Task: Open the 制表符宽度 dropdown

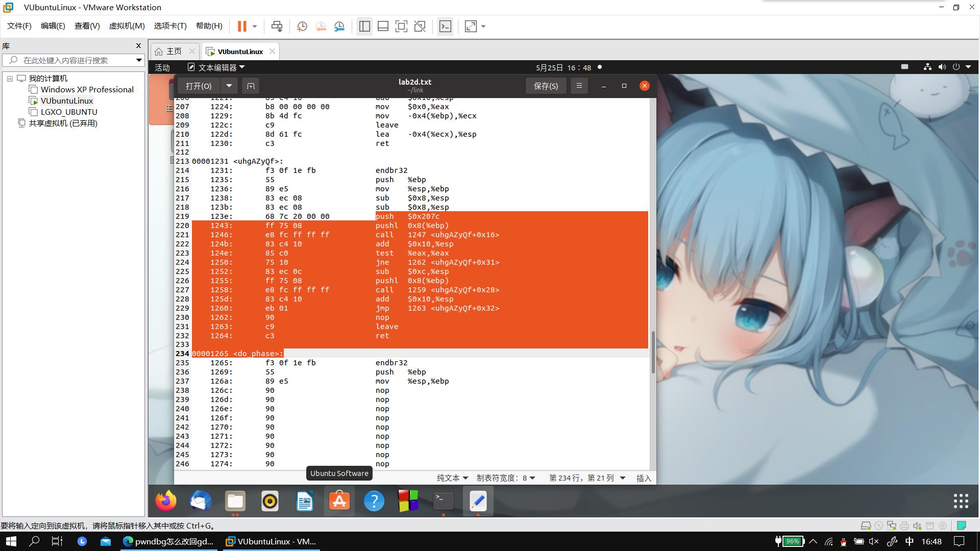Action: coord(505,478)
